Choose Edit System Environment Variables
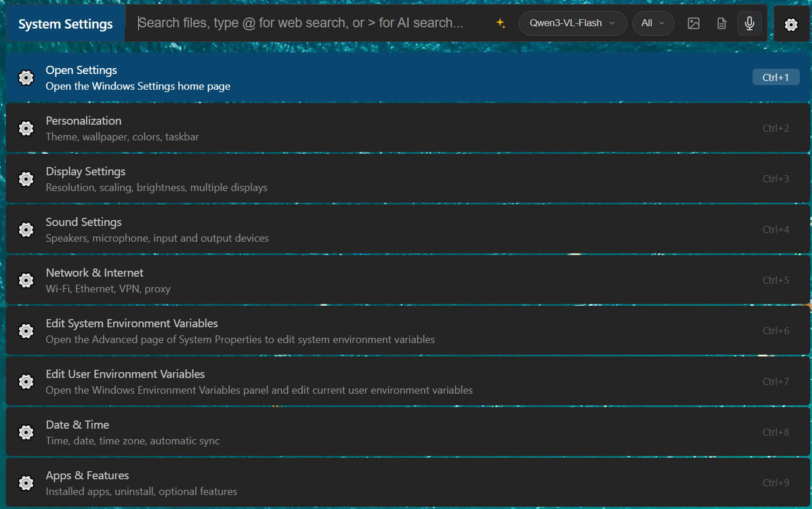This screenshot has height=509, width=812. coord(408,331)
